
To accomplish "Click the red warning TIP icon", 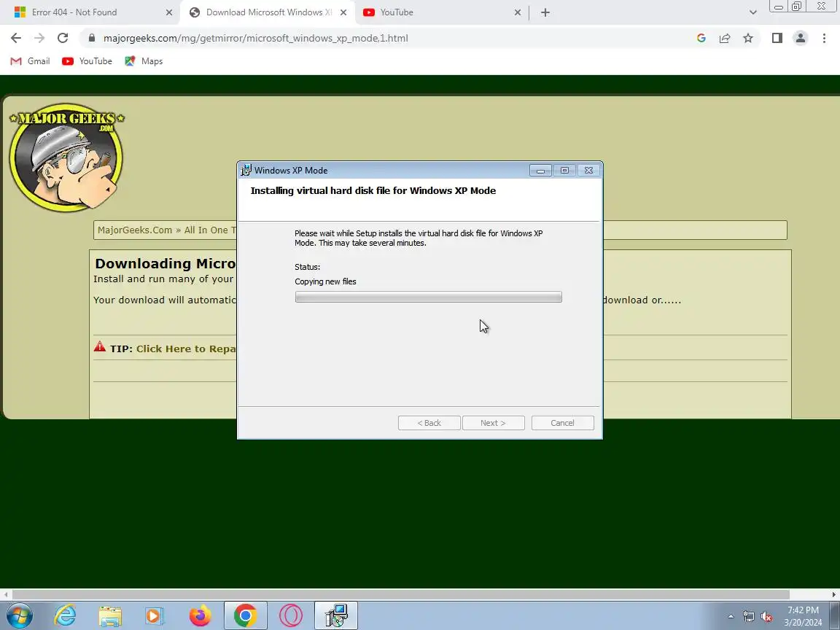I will click(x=100, y=346).
